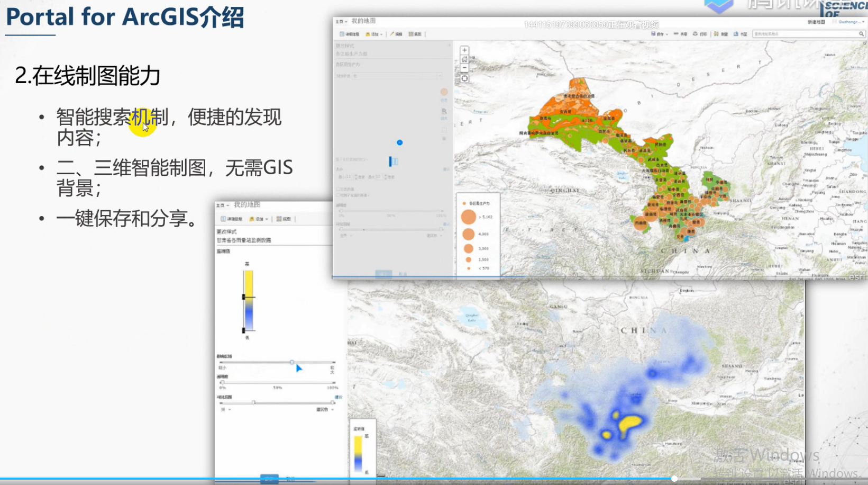Click the 新建地图 (New Map) link
Viewport: 868px width, 485px height.
[x=817, y=22]
